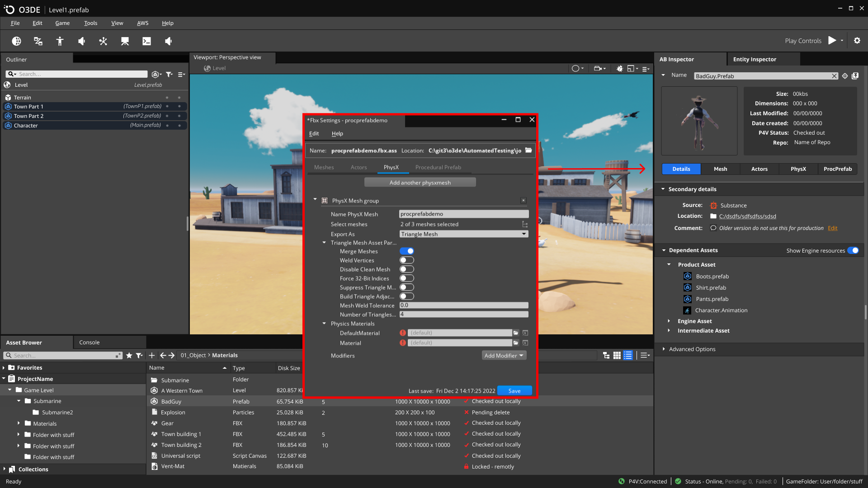Open the Play Controls play button
Image resolution: width=868 pixels, height=488 pixels.
833,40
